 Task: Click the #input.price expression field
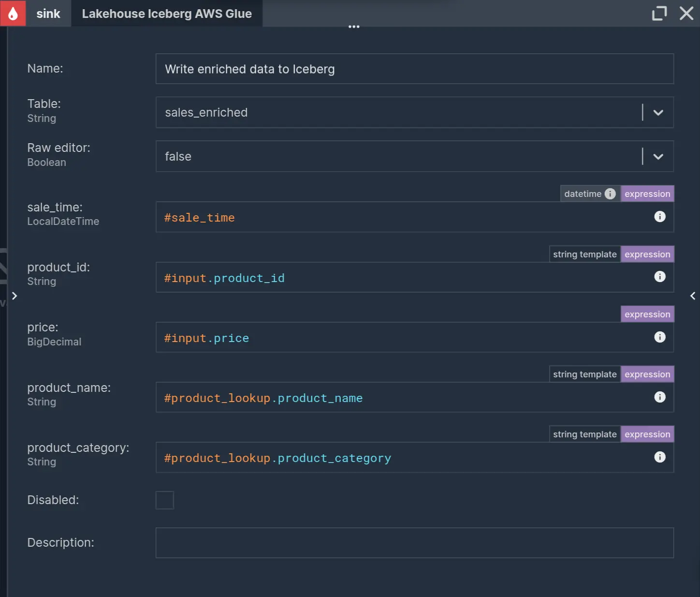(x=415, y=337)
